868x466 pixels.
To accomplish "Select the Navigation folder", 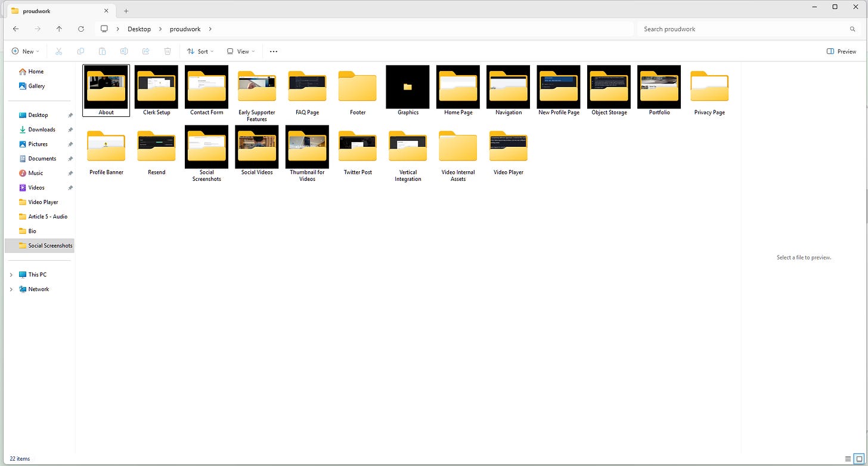I will 509,90.
